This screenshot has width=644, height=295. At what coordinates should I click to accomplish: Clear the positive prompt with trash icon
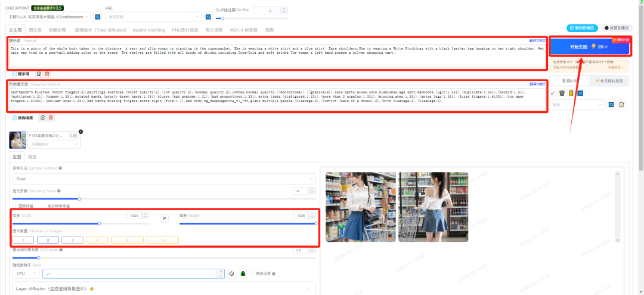coord(47,73)
